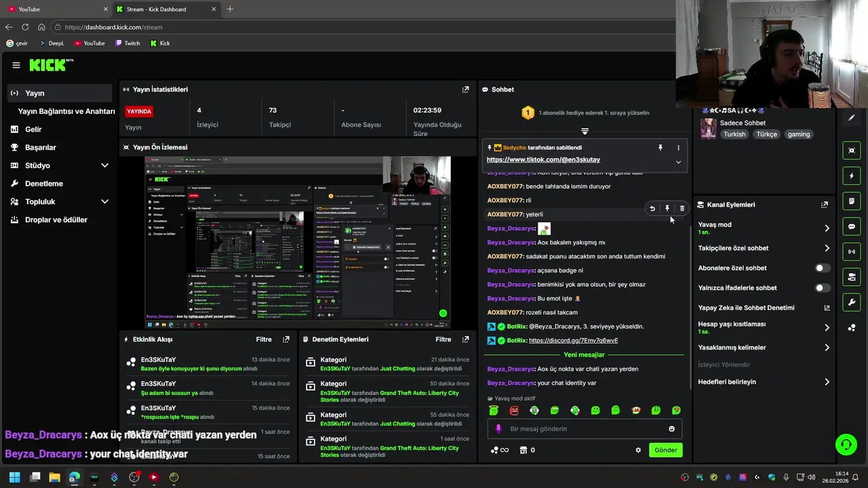Reload the browser page

click(x=25, y=27)
